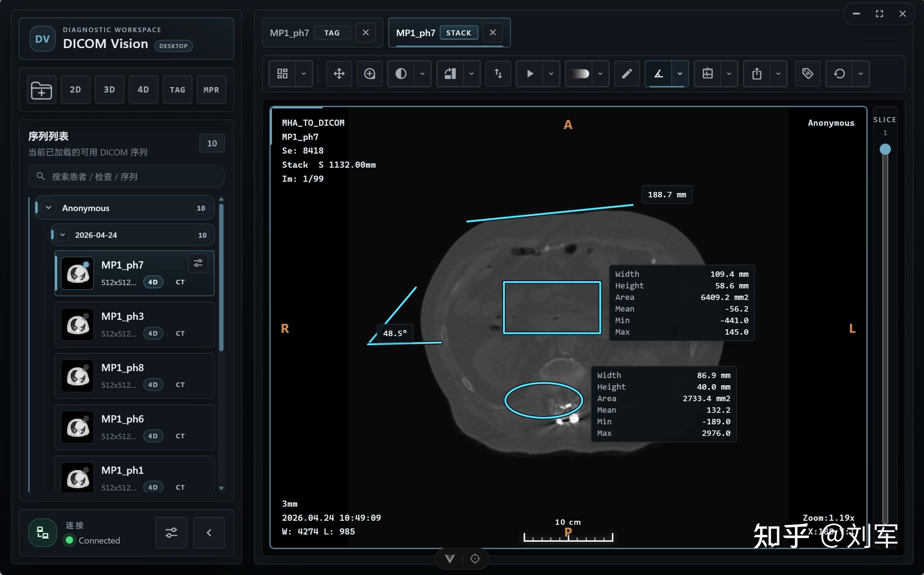924x575 pixels.
Task: Click the stack scroll arrows tool
Action: (498, 74)
